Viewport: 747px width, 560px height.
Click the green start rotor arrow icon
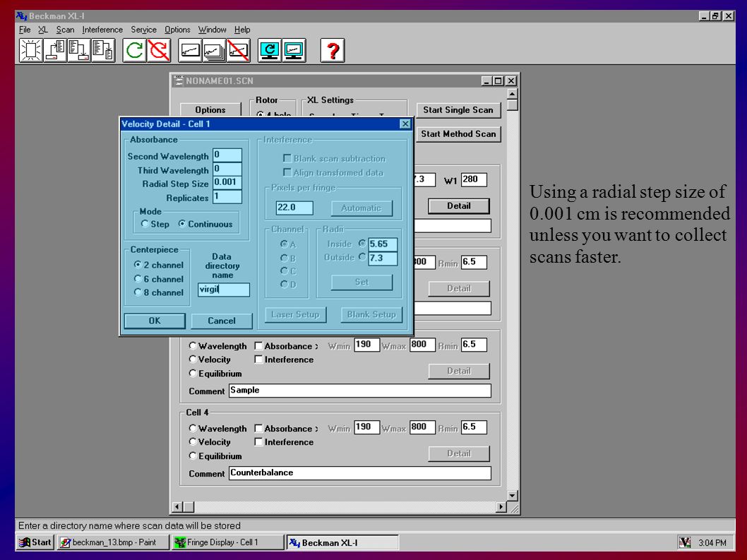[x=134, y=50]
